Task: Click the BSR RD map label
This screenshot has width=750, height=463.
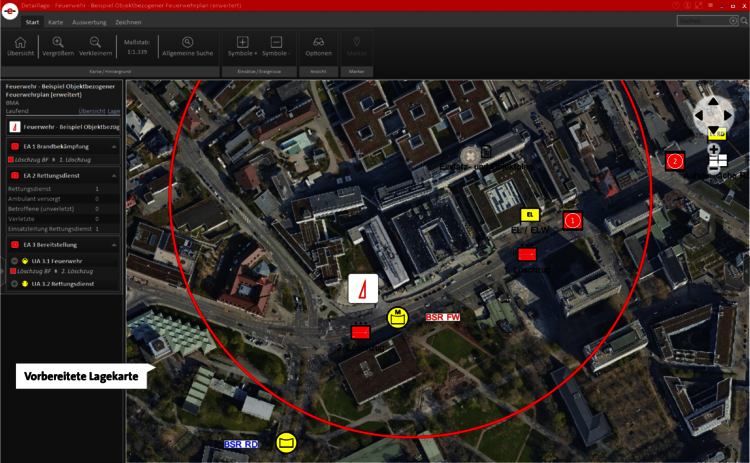Action: click(241, 444)
